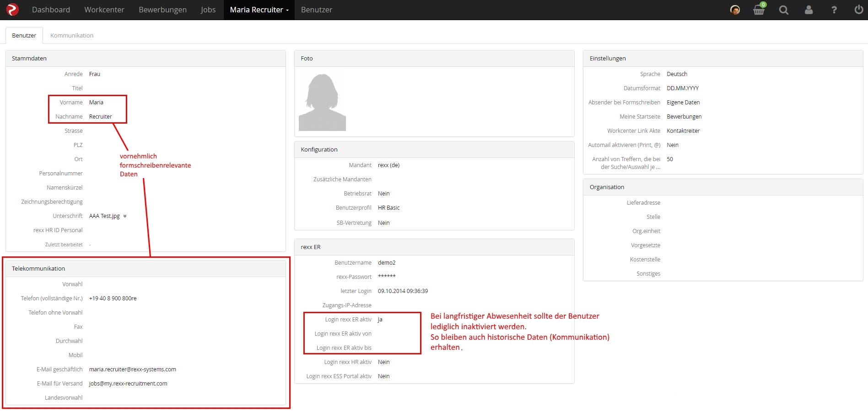Open the Maria Recruiter dropdown menu
The width and height of the screenshot is (868, 413).
[x=259, y=10]
